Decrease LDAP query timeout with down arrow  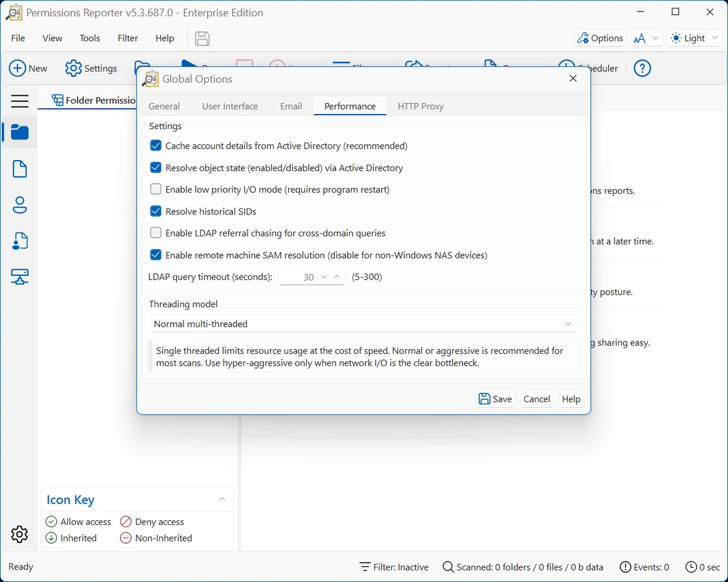tap(324, 277)
